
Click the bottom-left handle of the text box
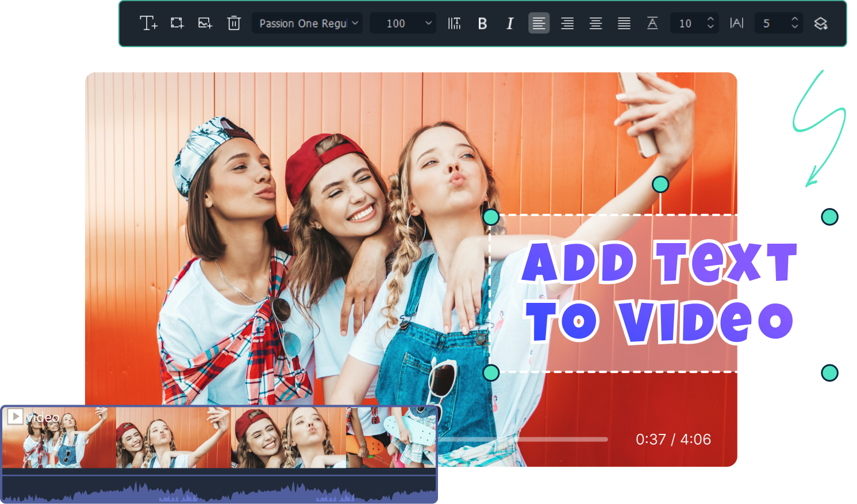[491, 372]
